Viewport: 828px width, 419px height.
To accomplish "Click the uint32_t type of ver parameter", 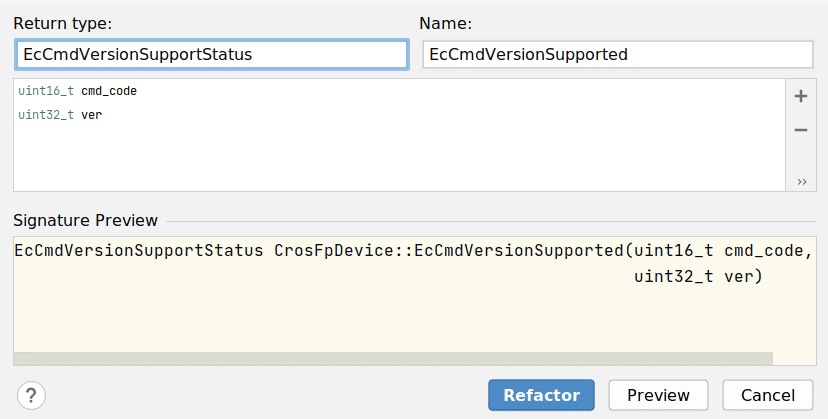I will (46, 115).
